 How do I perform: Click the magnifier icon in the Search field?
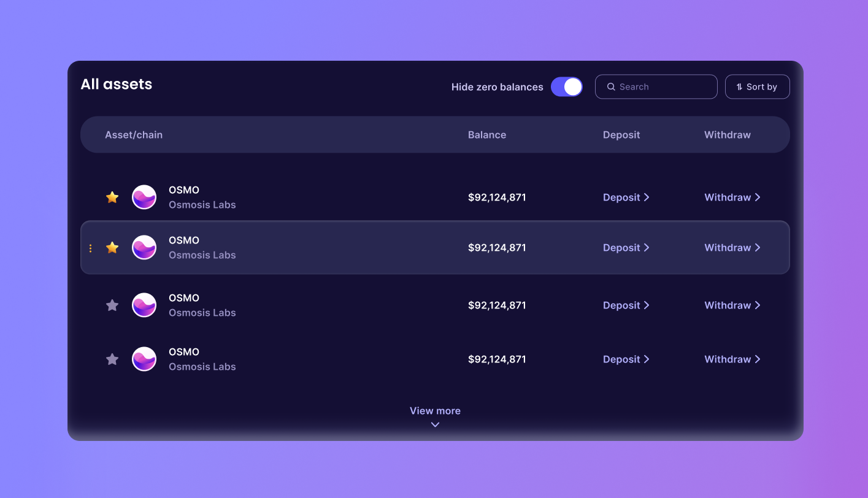pyautogui.click(x=611, y=86)
